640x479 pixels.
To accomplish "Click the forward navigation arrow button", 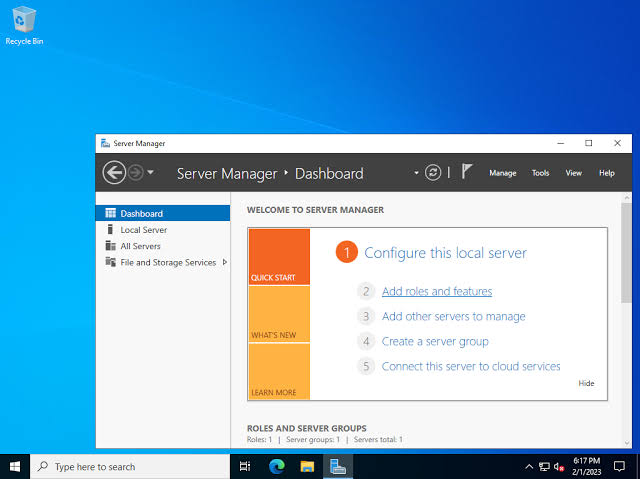I will [136, 173].
